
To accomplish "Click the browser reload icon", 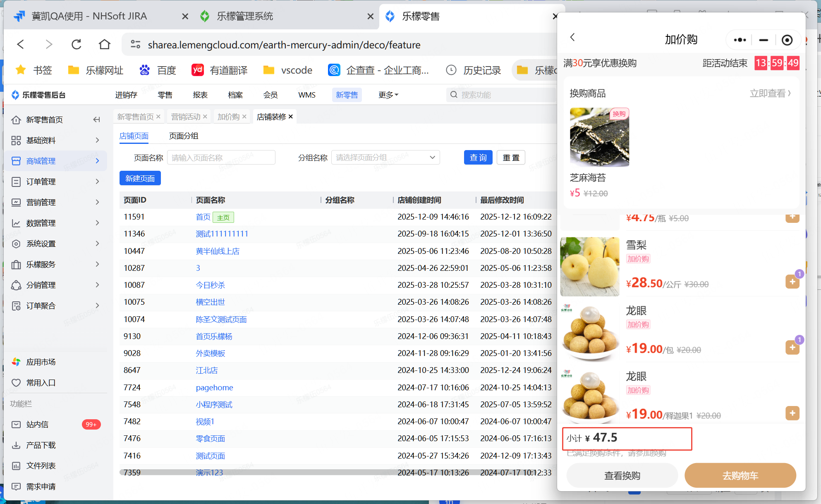I will tap(77, 44).
